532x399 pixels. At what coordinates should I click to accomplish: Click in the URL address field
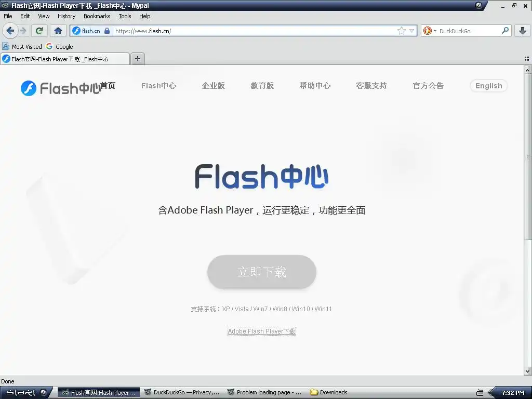[x=255, y=31]
